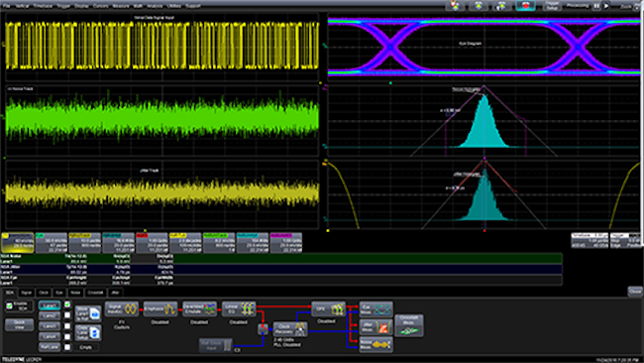This screenshot has height=363, width=644.
Task: Click the Linear EQ block
Action: pyautogui.click(x=239, y=309)
